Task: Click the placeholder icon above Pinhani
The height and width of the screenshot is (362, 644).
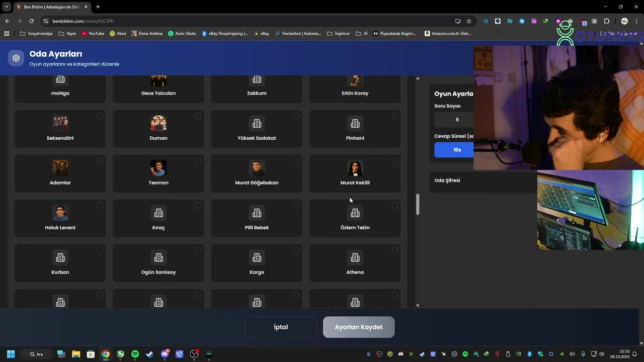Action: coord(355,123)
